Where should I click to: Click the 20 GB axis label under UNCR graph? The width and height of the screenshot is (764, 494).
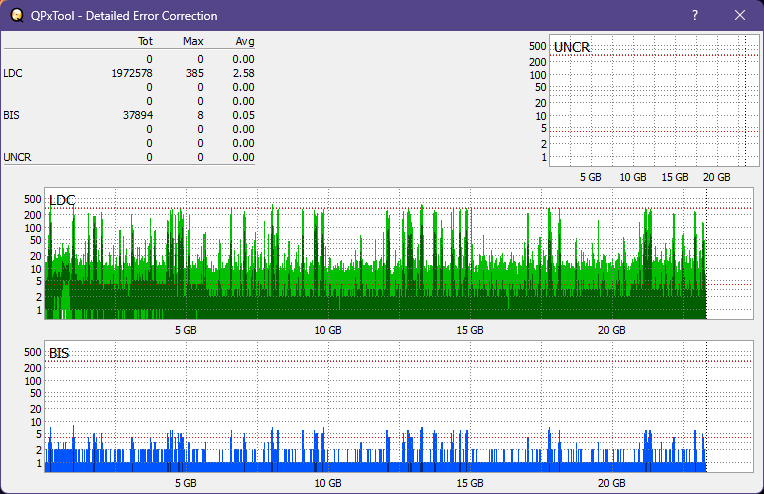click(x=716, y=177)
